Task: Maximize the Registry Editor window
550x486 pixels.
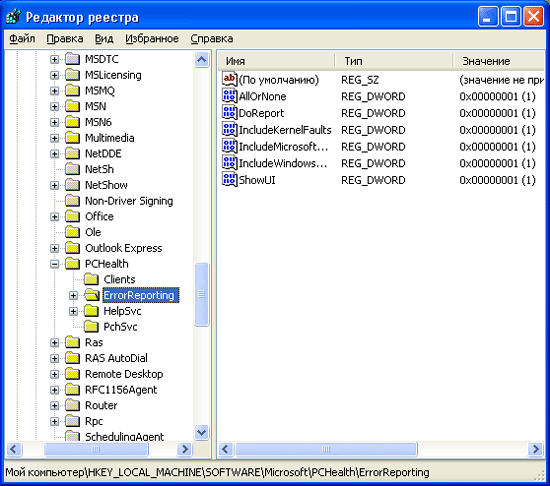Action: 510,16
